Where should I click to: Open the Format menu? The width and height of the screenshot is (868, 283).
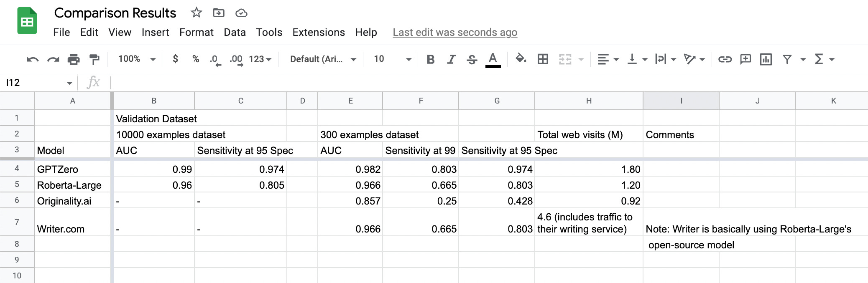click(x=197, y=32)
